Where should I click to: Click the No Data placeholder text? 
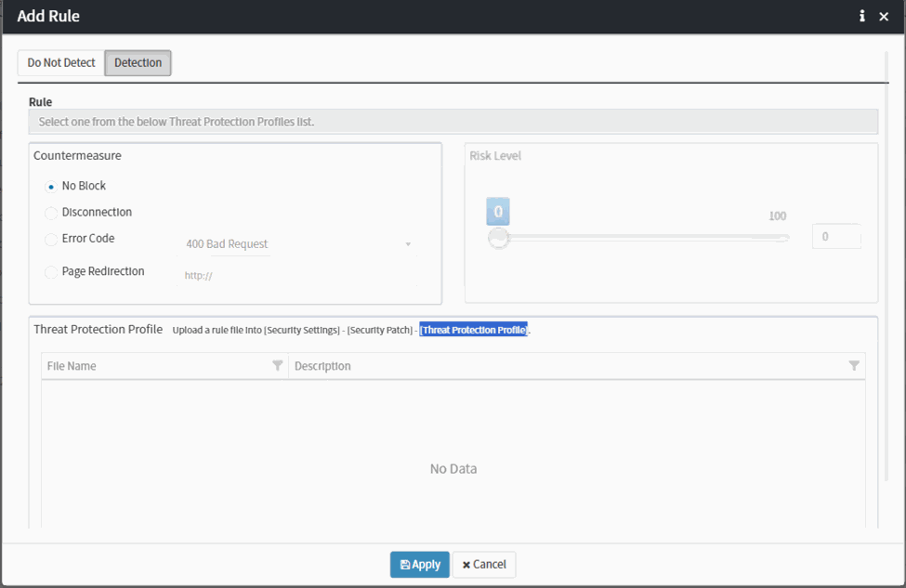453,469
